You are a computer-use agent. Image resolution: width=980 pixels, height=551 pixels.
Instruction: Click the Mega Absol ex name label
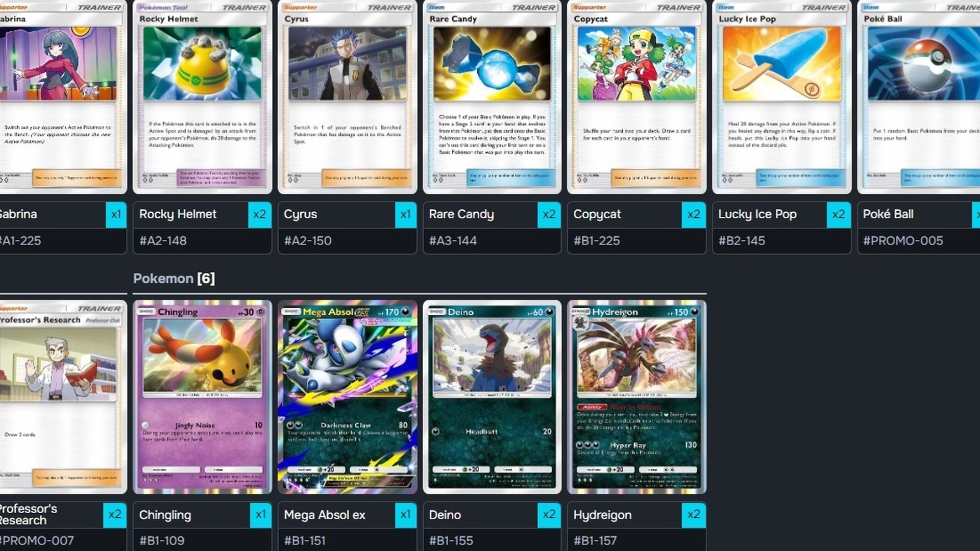(325, 515)
